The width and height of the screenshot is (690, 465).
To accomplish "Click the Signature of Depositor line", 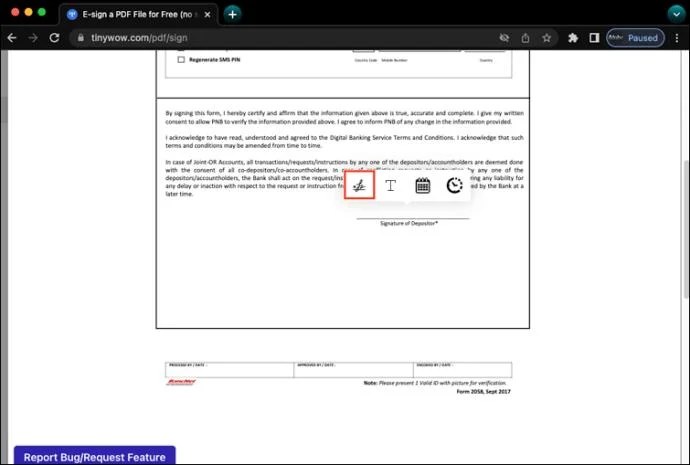I will [413, 218].
